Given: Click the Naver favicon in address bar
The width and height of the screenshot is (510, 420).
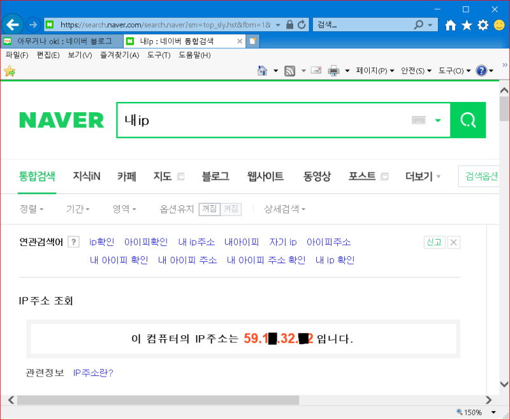Looking at the screenshot, I should tap(50, 25).
